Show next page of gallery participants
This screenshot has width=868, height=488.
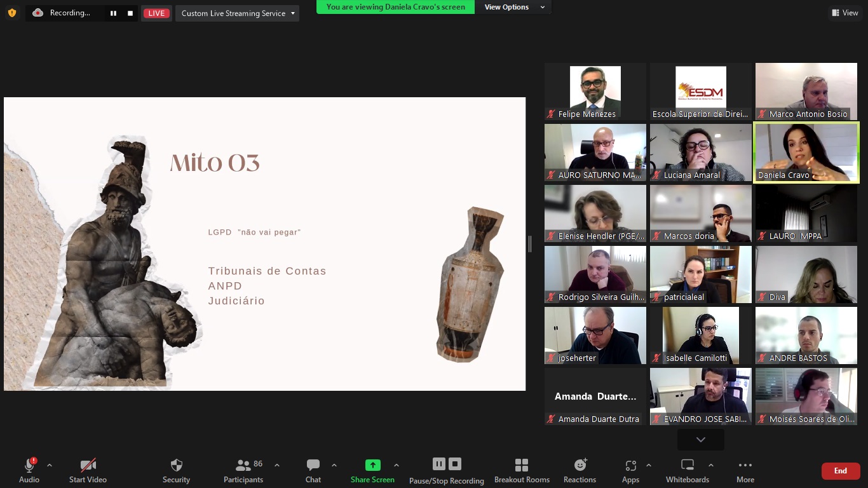point(700,440)
